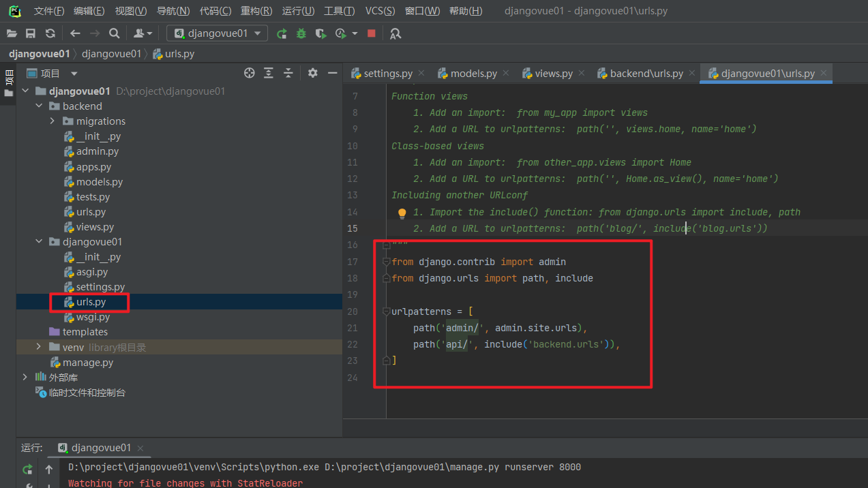Expand the migrations folder

[x=53, y=121]
